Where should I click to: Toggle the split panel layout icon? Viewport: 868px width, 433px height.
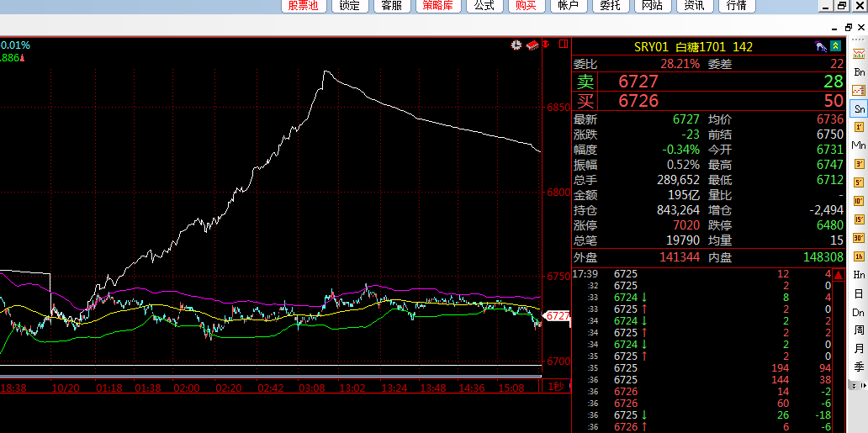click(564, 44)
